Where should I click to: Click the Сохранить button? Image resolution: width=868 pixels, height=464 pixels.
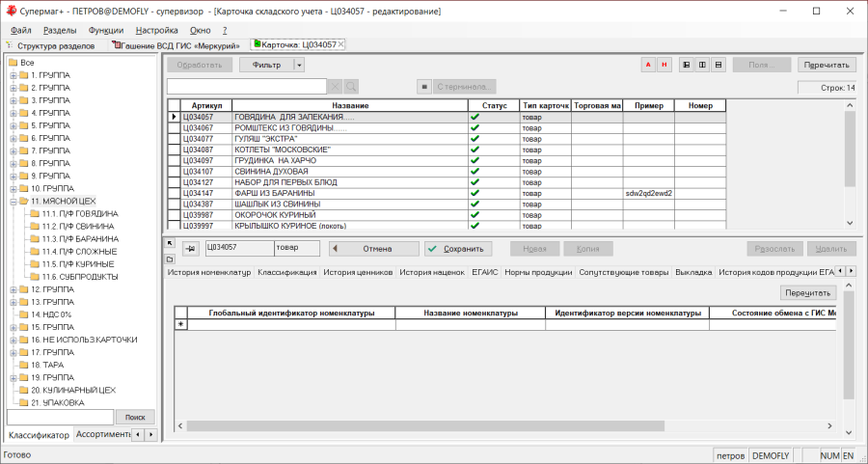(458, 249)
